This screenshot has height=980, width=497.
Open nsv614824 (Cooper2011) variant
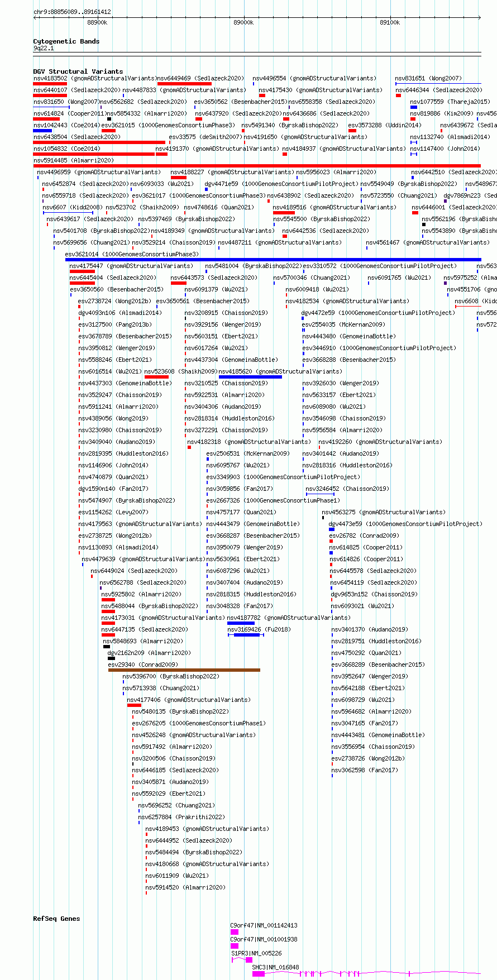[x=70, y=113]
